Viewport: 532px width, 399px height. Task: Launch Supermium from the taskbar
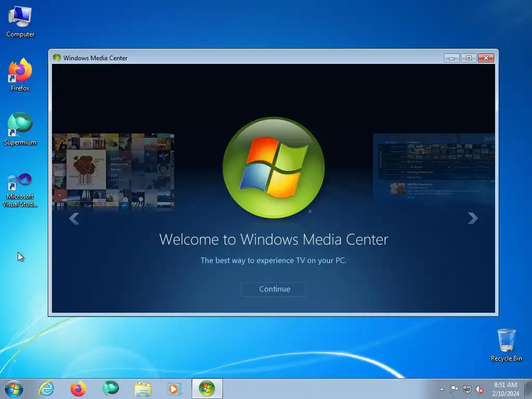tap(110, 389)
